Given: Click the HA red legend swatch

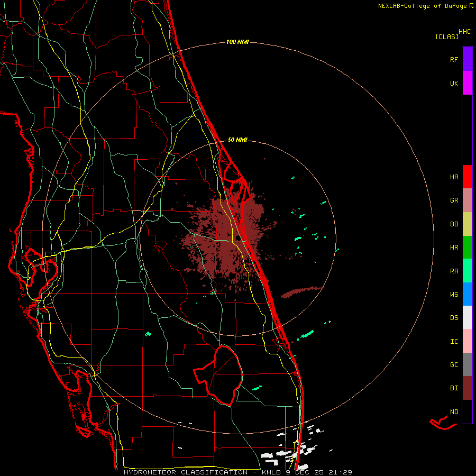Looking at the screenshot, I should coord(467,177).
